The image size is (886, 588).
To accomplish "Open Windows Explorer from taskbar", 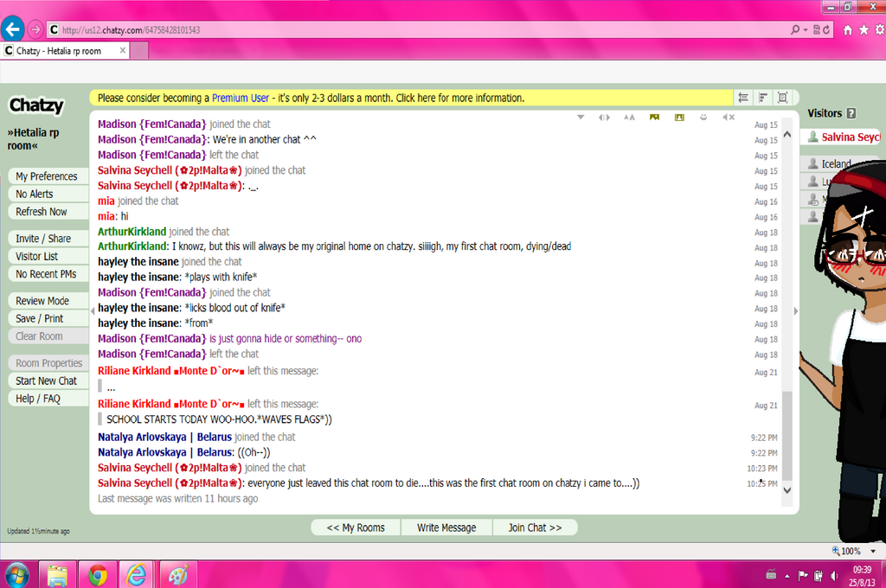I will (x=57, y=575).
